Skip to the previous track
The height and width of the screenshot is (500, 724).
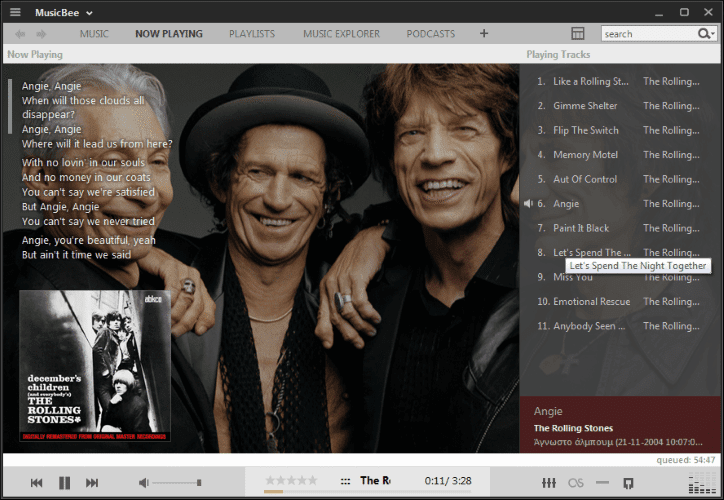(37, 483)
